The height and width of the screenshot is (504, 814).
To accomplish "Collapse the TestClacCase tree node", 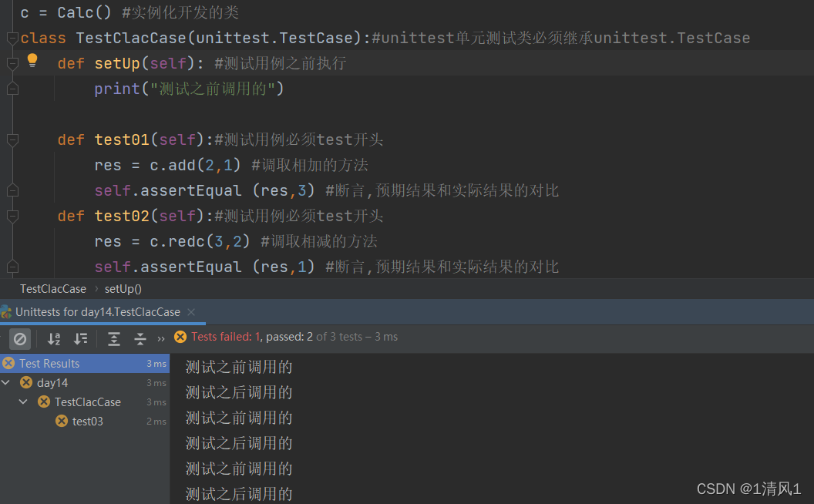I will (23, 402).
